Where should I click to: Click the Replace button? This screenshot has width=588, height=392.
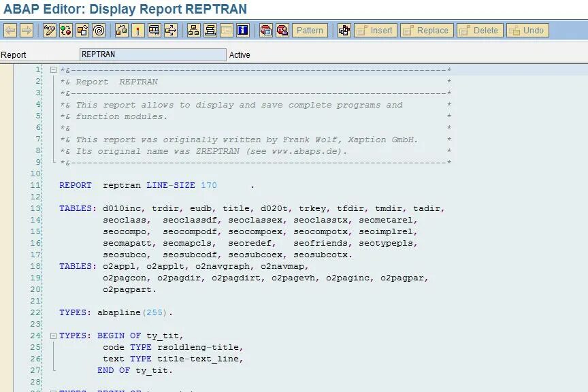[425, 30]
